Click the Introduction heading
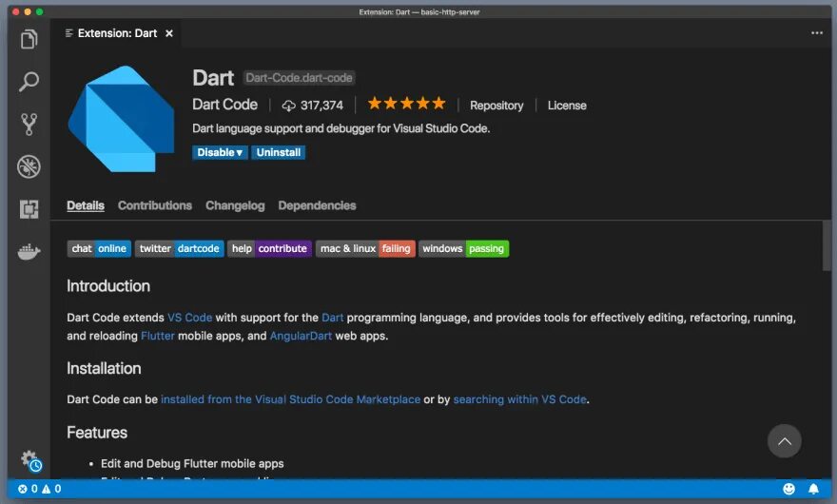This screenshot has width=837, height=504. 108,286
